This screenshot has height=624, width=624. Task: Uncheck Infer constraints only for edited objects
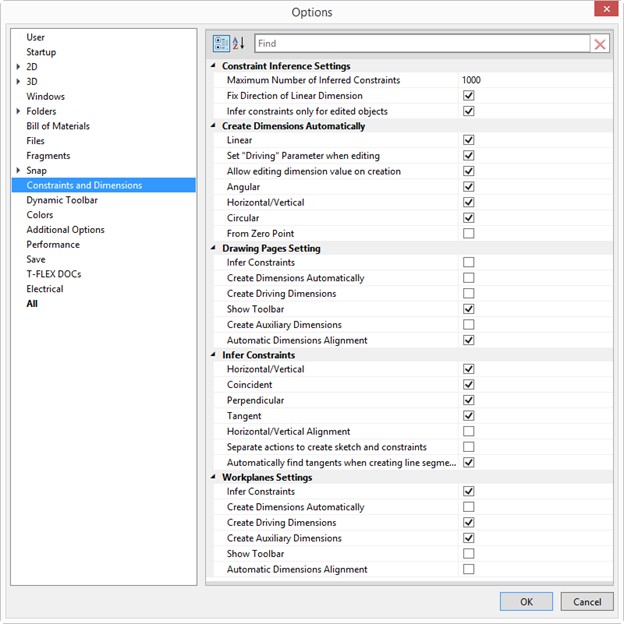[x=468, y=111]
